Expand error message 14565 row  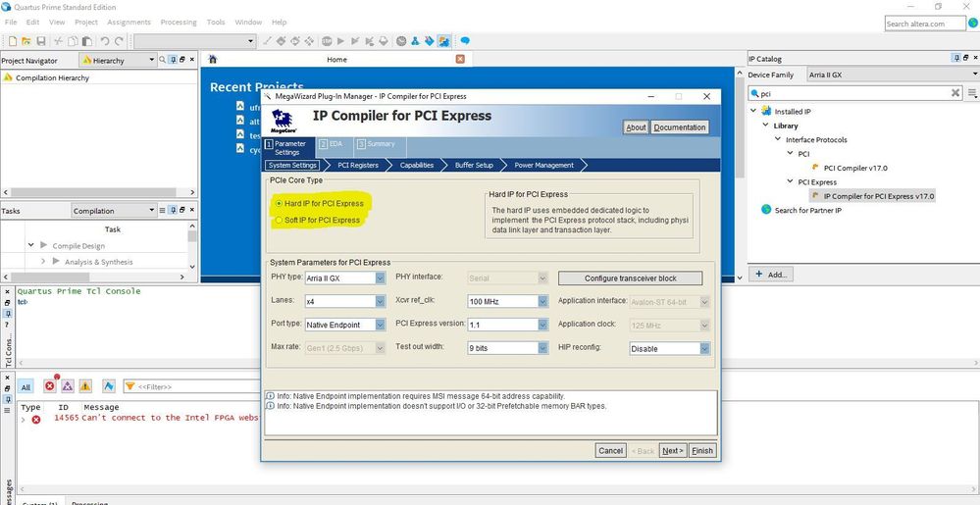(x=24, y=419)
